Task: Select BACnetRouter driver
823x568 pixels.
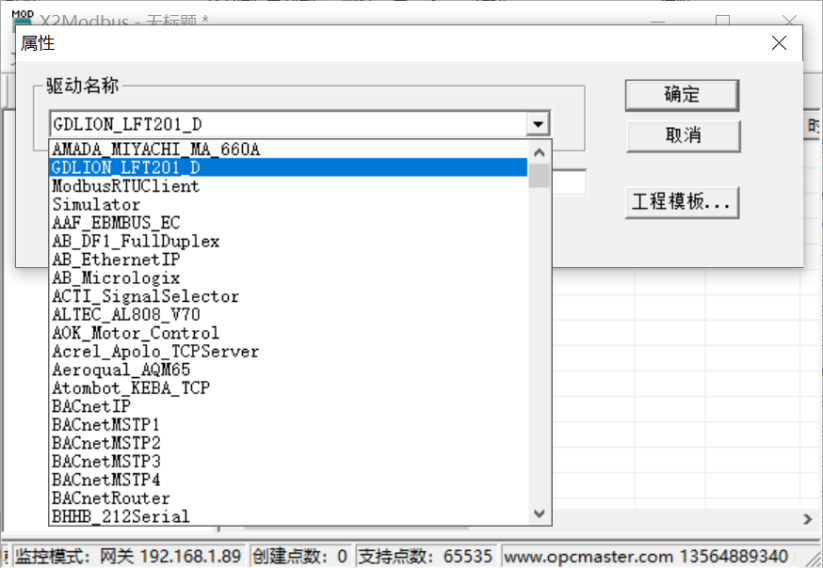Action: pyautogui.click(x=288, y=498)
